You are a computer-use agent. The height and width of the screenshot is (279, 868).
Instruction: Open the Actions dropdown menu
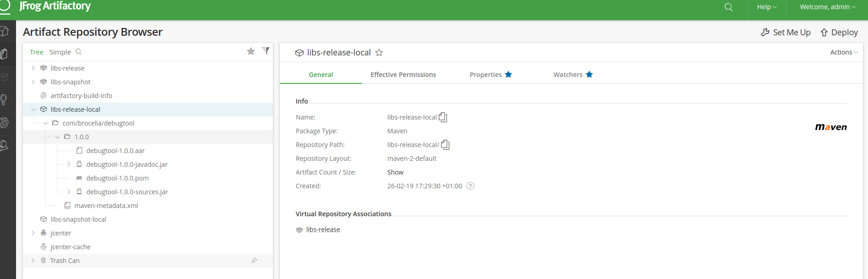click(x=844, y=52)
